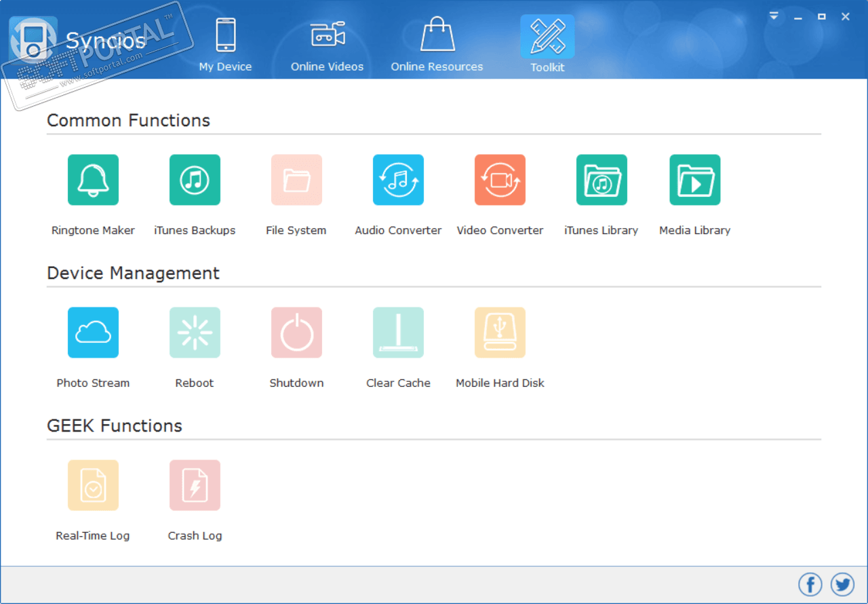Maximize the Syncios window
The height and width of the screenshot is (604, 868).
(x=822, y=17)
